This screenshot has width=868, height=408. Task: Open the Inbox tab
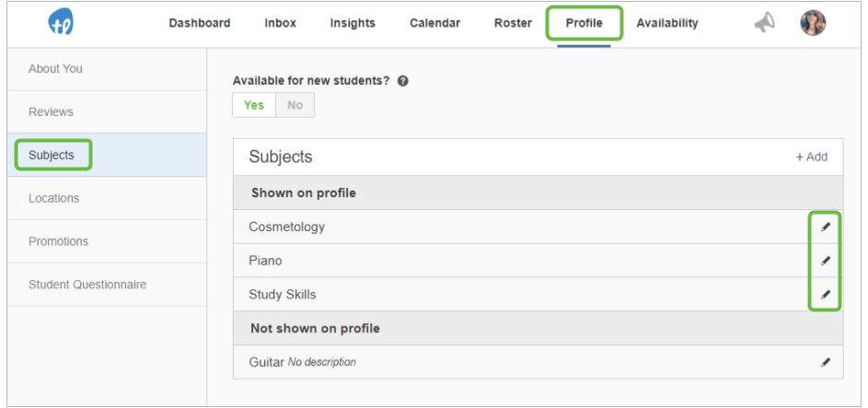pos(280,23)
